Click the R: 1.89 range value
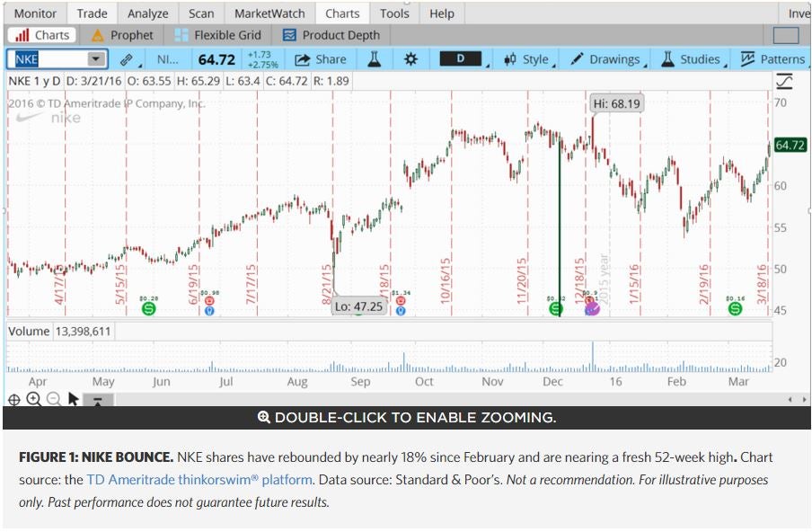 tap(331, 81)
